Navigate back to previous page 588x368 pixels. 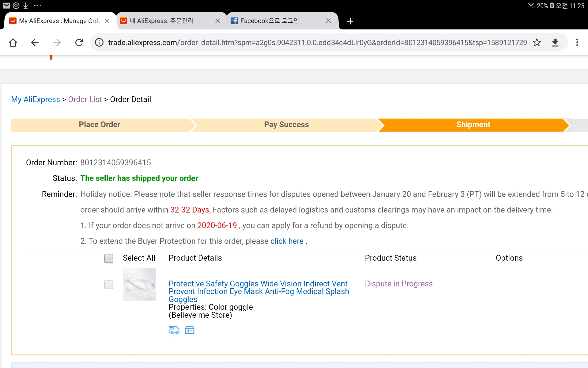[x=35, y=42]
